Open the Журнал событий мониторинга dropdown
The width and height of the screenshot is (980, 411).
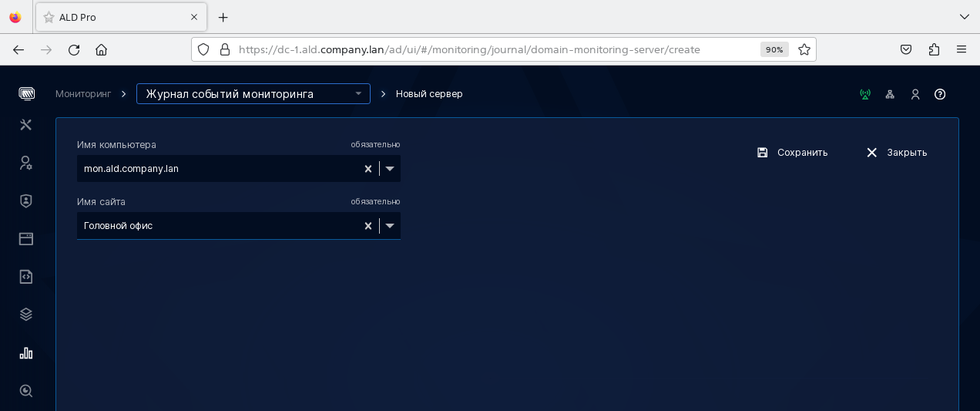[x=253, y=94]
